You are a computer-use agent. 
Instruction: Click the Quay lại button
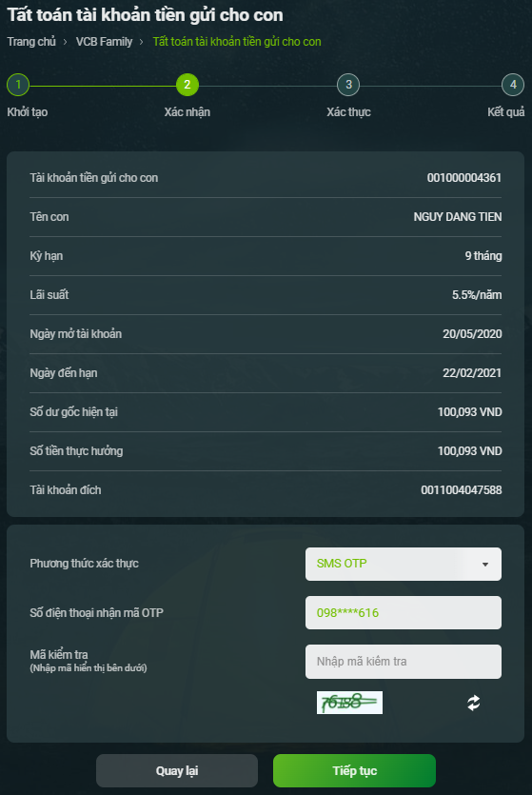pyautogui.click(x=177, y=770)
